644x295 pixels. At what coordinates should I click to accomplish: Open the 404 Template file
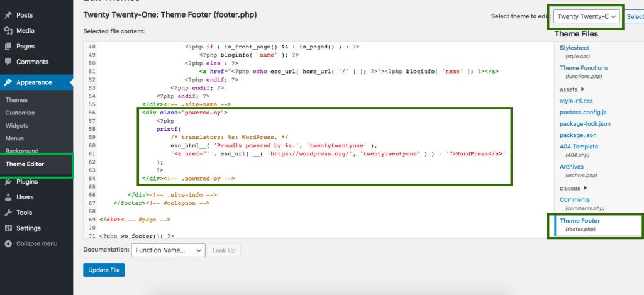[579, 147]
